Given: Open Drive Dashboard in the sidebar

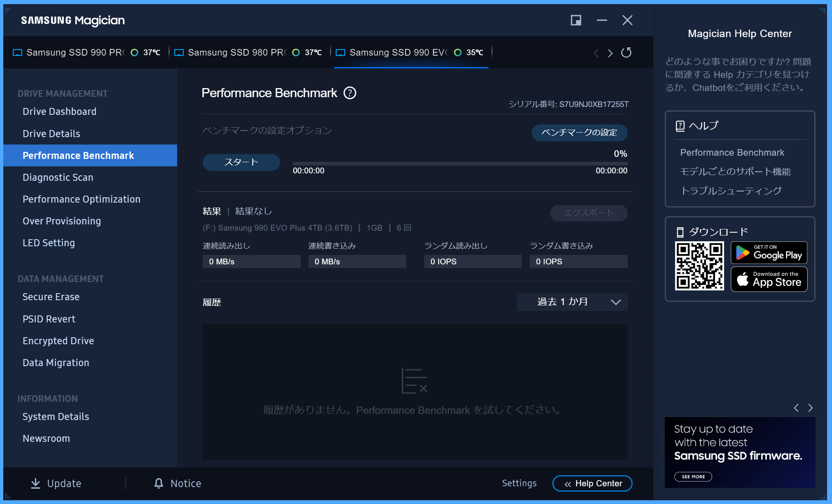Looking at the screenshot, I should click(59, 112).
